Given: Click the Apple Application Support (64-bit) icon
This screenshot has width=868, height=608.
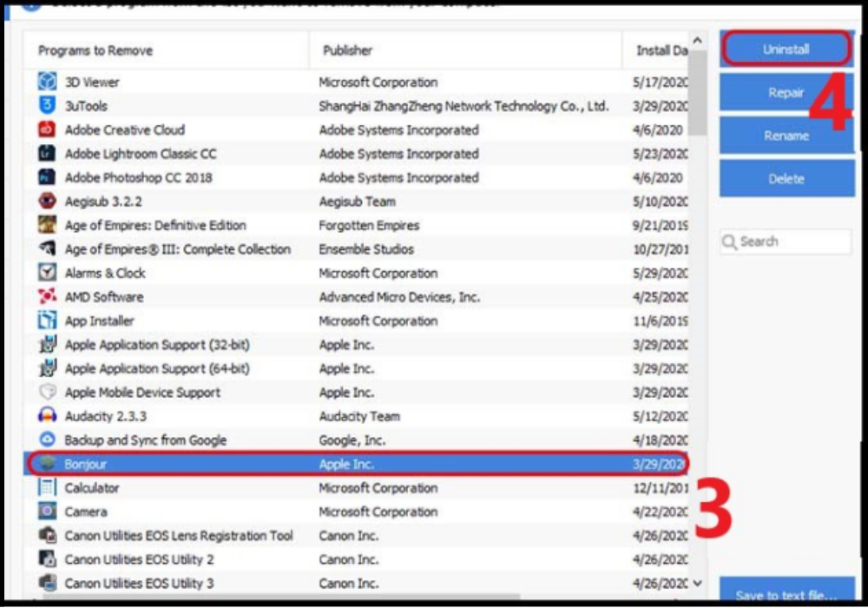Looking at the screenshot, I should pyautogui.click(x=47, y=367).
